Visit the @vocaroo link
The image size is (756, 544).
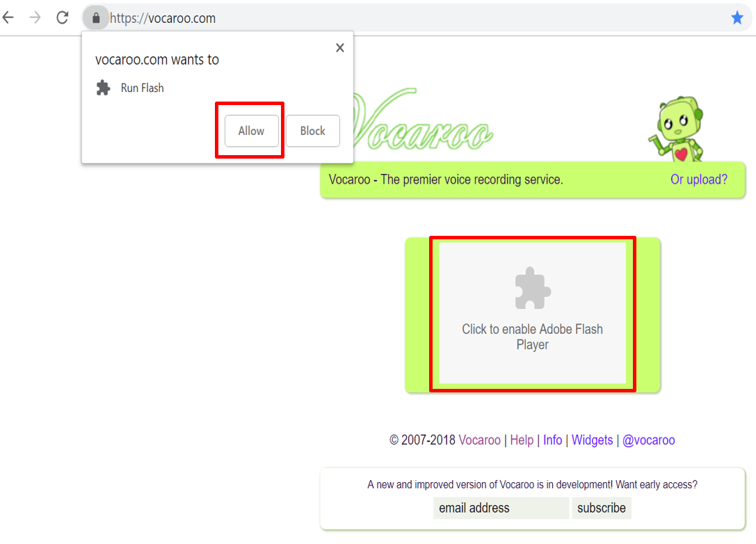point(649,440)
